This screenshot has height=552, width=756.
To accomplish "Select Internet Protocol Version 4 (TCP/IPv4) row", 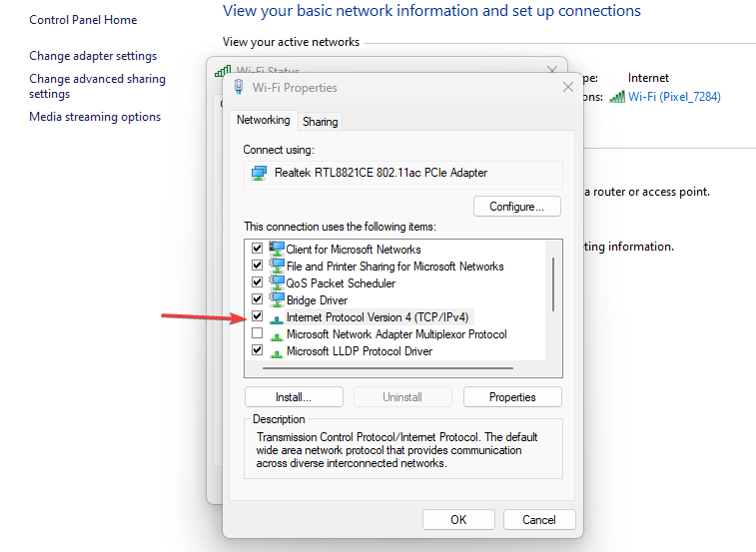I will [378, 317].
